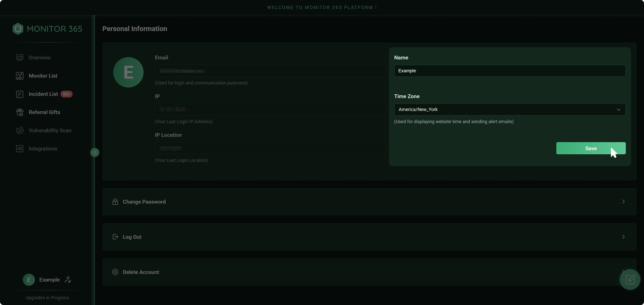Expand the Log Out row chevron

pos(623,237)
